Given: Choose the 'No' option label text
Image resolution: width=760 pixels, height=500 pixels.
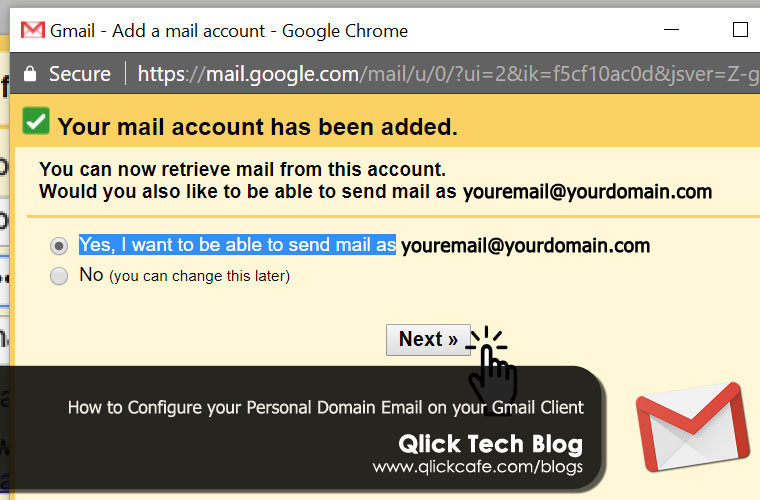Looking at the screenshot, I should click(x=91, y=275).
